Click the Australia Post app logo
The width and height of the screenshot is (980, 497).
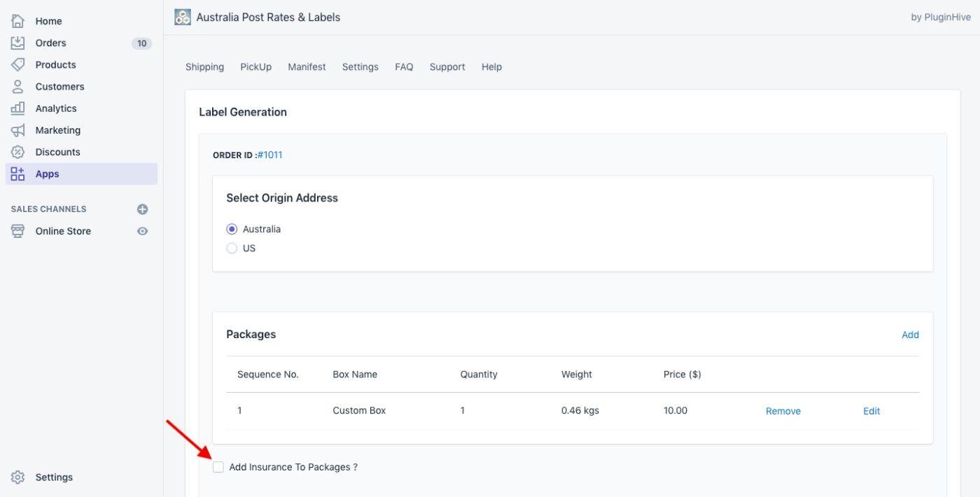(183, 17)
